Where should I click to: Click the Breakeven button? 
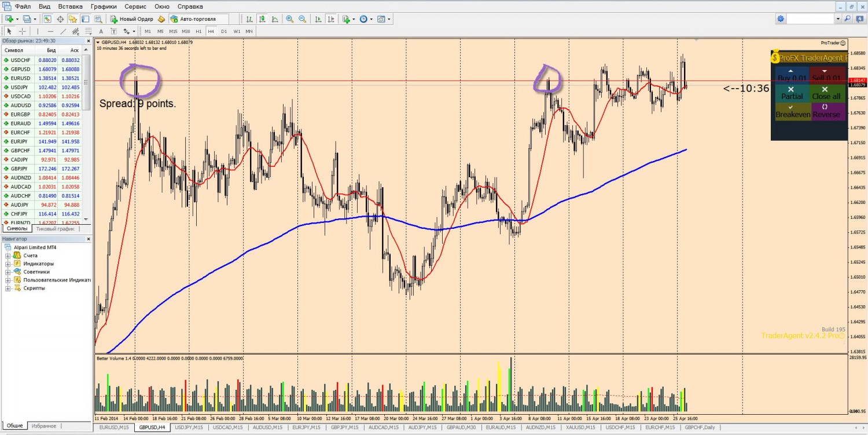[792, 111]
